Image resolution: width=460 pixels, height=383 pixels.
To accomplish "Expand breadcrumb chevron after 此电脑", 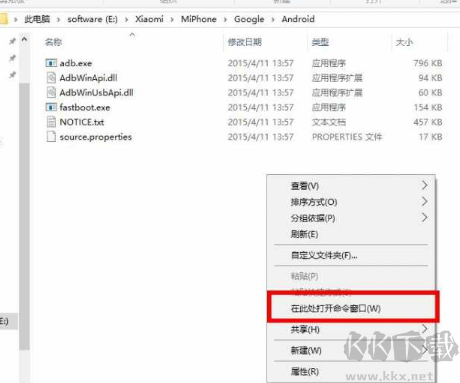I will 58,20.
